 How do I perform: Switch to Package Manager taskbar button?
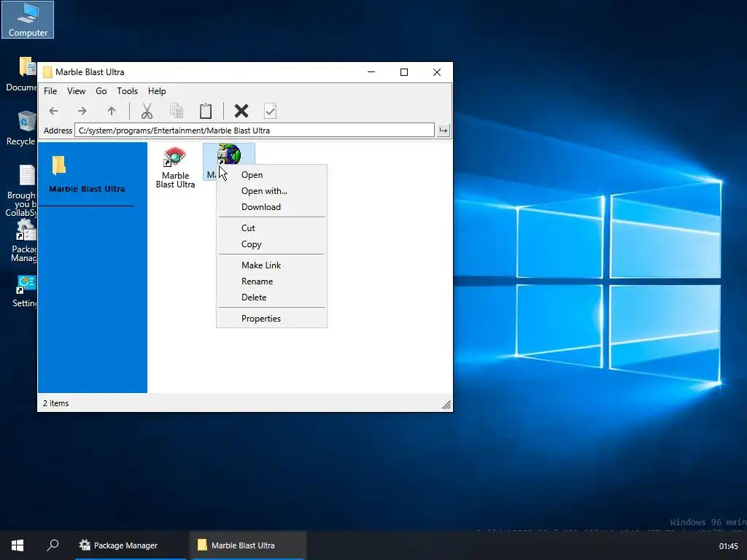(131, 545)
